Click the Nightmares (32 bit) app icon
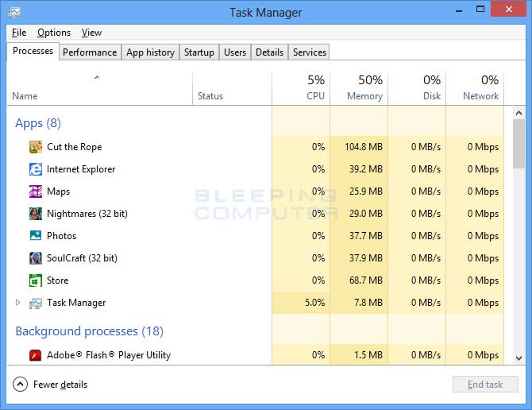 [36, 214]
